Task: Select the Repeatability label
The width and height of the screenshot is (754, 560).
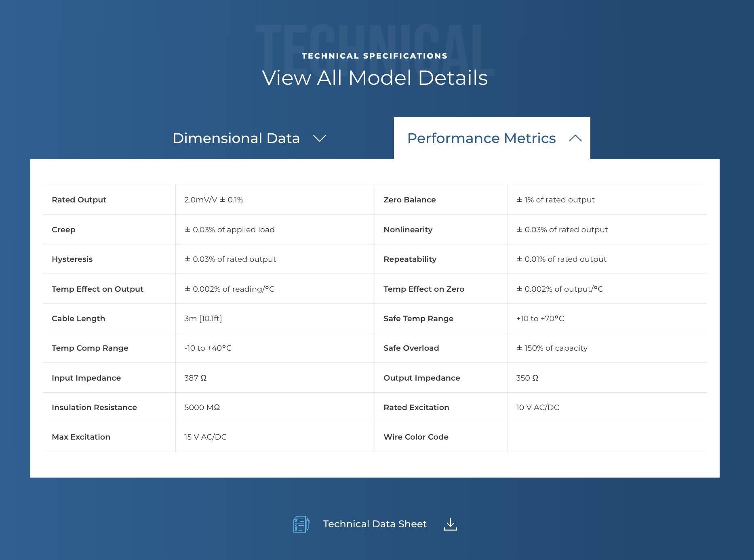Action: click(410, 259)
